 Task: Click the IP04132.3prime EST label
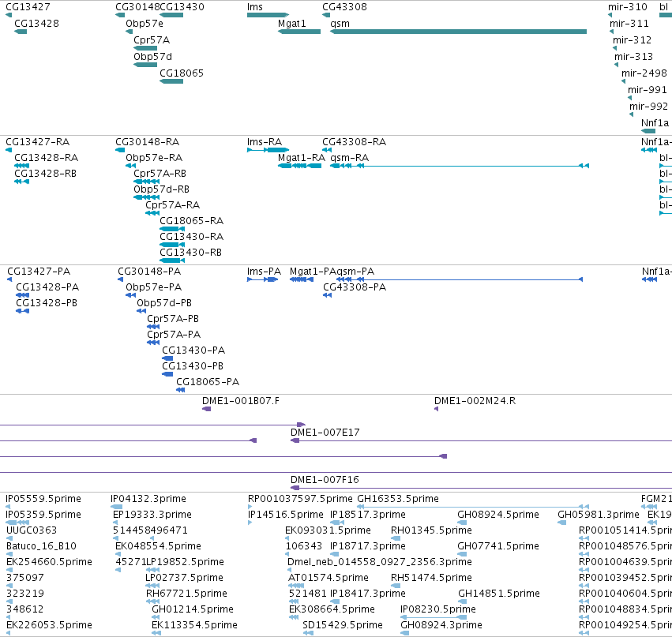click(148, 499)
